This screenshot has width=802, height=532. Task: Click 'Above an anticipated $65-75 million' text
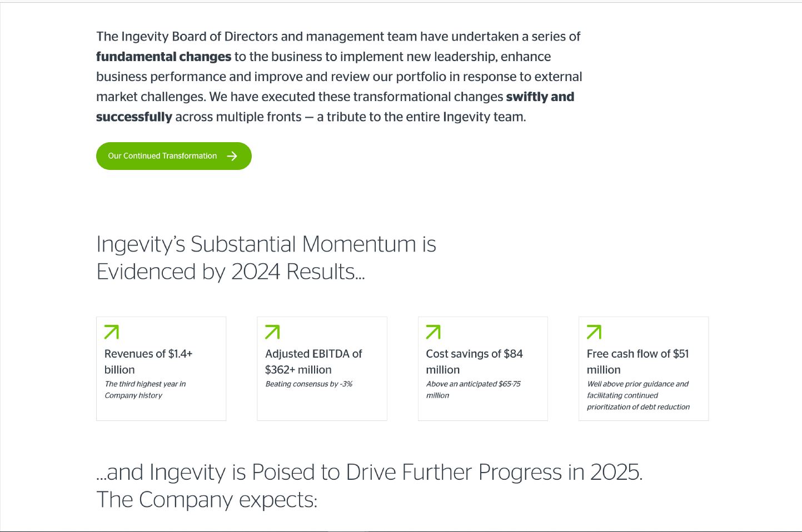[x=472, y=389]
